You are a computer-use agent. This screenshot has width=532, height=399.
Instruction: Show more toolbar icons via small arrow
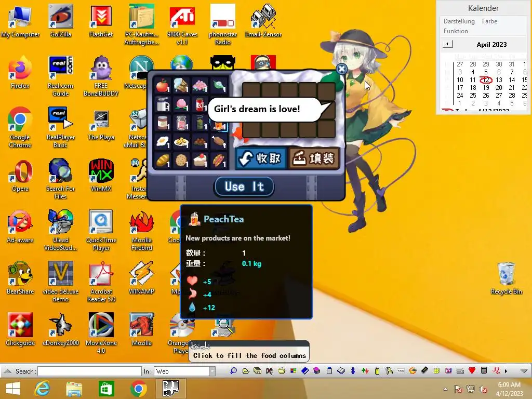pyautogui.click(x=506, y=371)
